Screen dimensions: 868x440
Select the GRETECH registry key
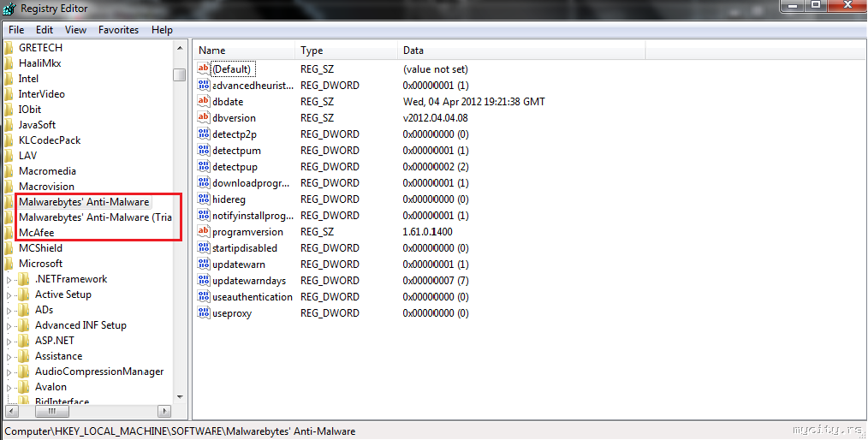[x=40, y=48]
